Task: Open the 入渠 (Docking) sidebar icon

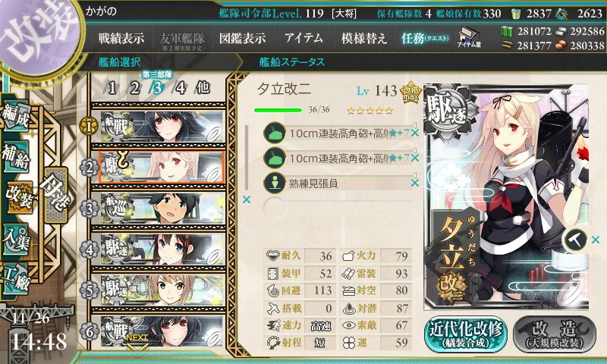Action: point(16,239)
